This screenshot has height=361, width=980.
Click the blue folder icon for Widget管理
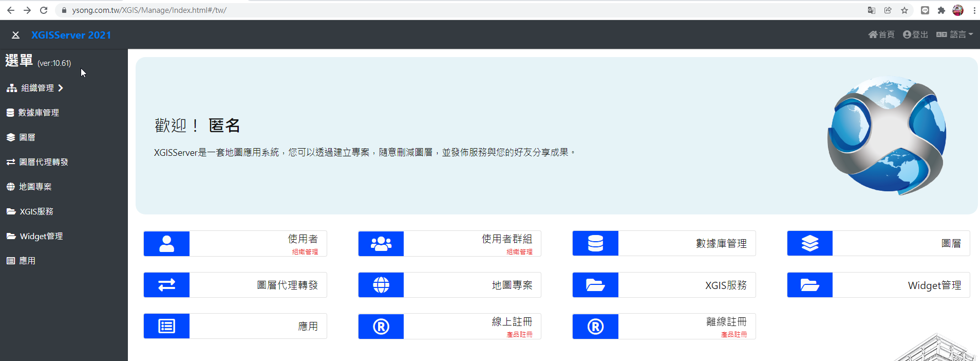810,285
